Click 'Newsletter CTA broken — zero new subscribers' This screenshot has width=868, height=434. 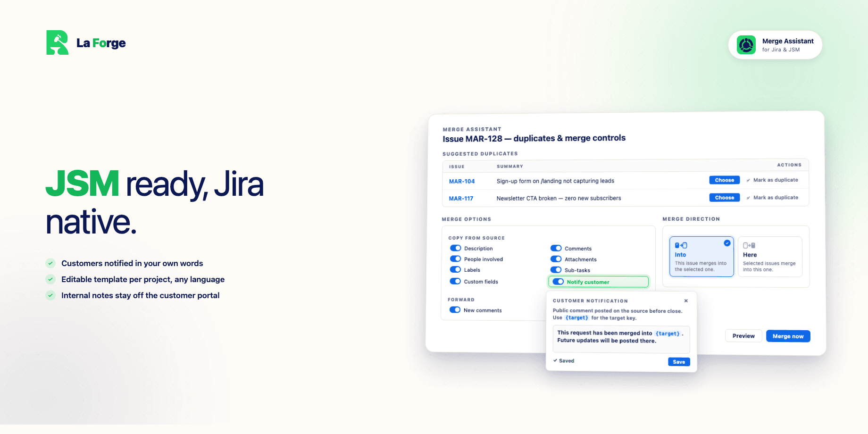click(x=559, y=199)
